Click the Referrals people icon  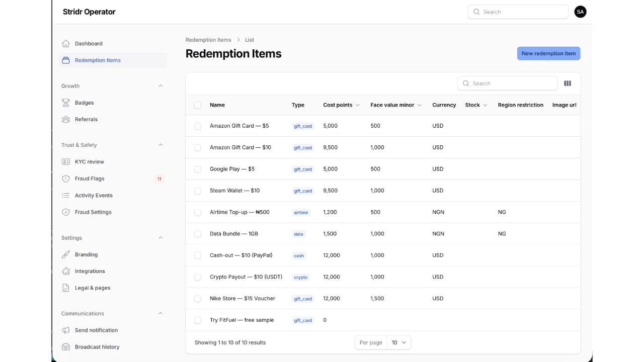point(66,119)
